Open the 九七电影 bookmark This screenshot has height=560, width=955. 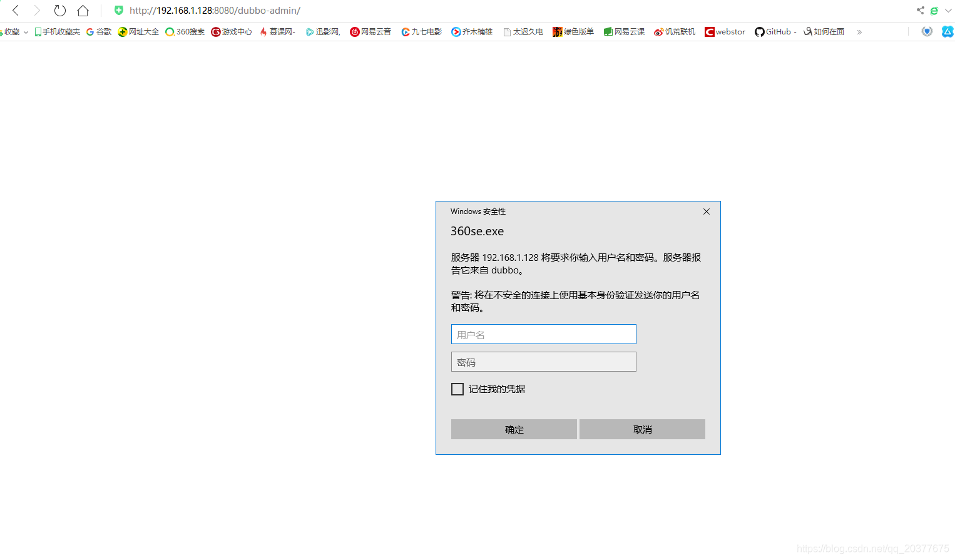click(422, 32)
